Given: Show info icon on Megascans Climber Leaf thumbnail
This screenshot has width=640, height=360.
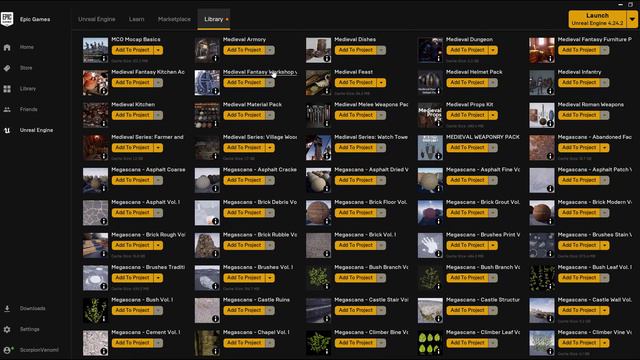Looking at the screenshot, I should (x=438, y=351).
